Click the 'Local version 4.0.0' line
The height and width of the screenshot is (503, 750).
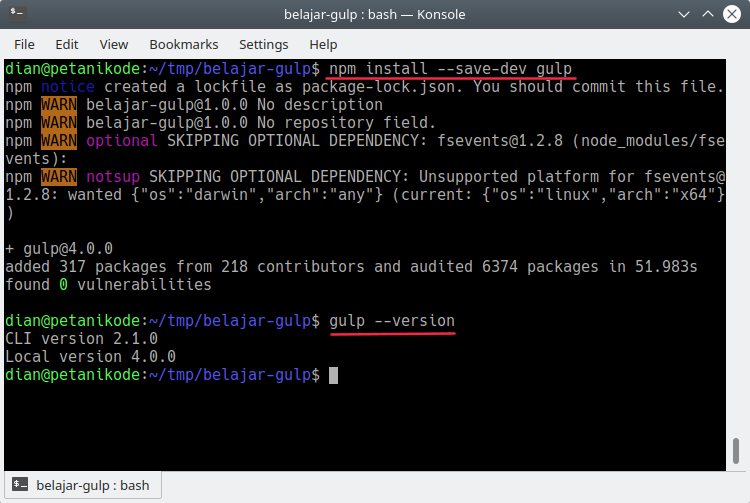[90, 357]
